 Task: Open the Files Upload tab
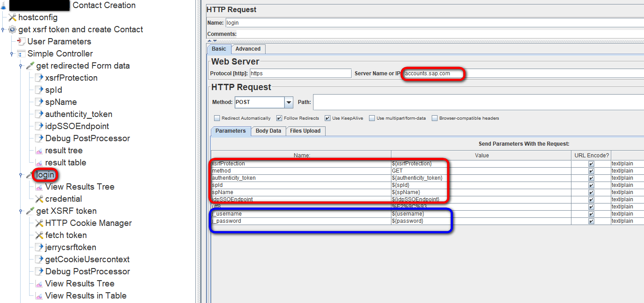tap(305, 131)
